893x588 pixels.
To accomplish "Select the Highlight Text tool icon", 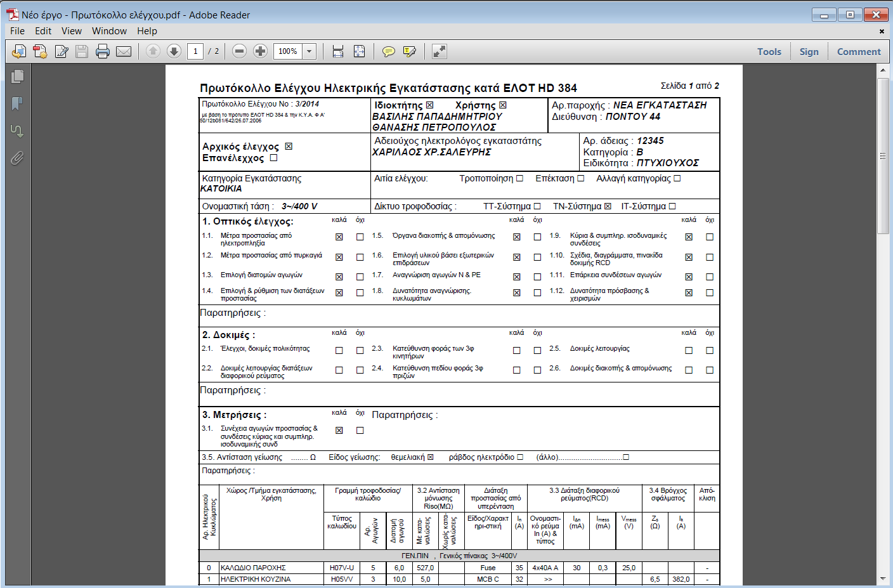I will (x=410, y=51).
